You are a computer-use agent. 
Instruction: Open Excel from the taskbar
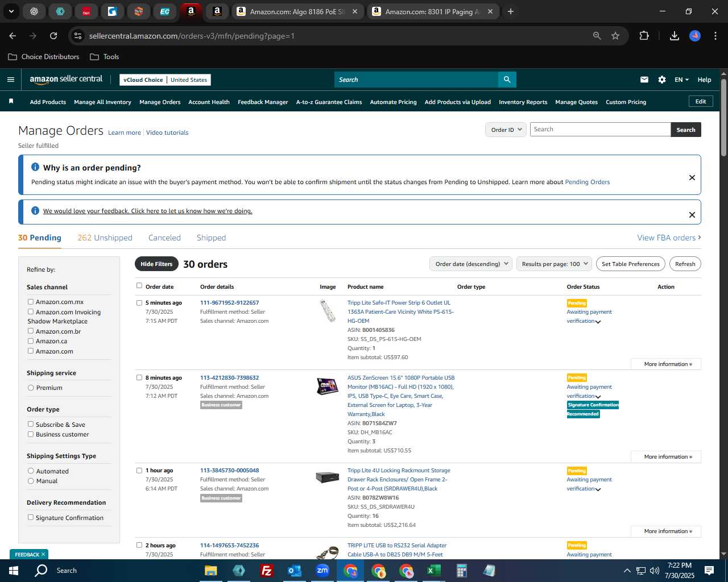pos(434,571)
